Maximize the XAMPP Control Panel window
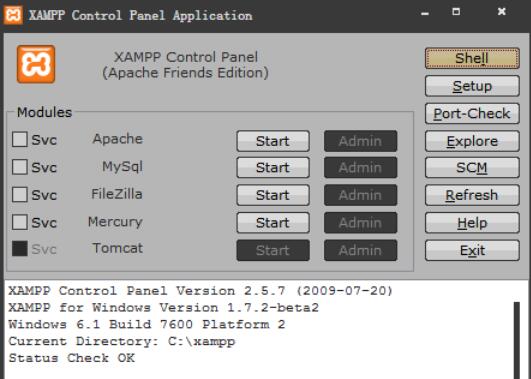This screenshot has width=531, height=379. pyautogui.click(x=456, y=12)
